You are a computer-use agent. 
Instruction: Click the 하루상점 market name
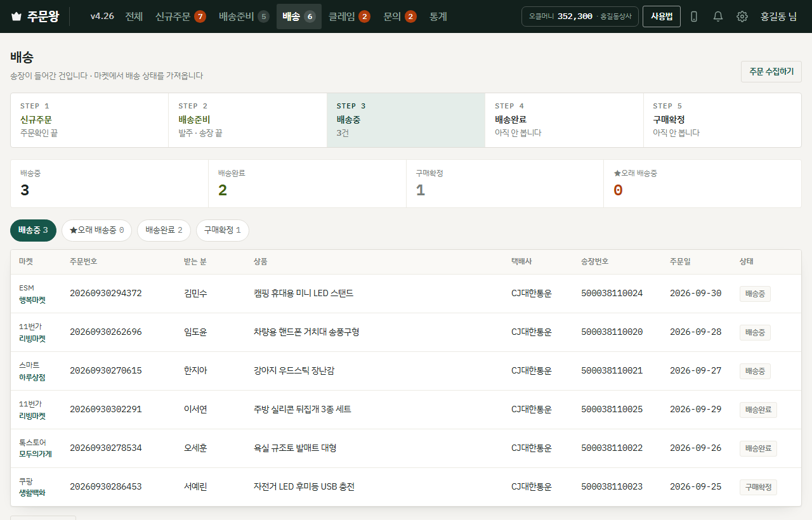(32, 377)
